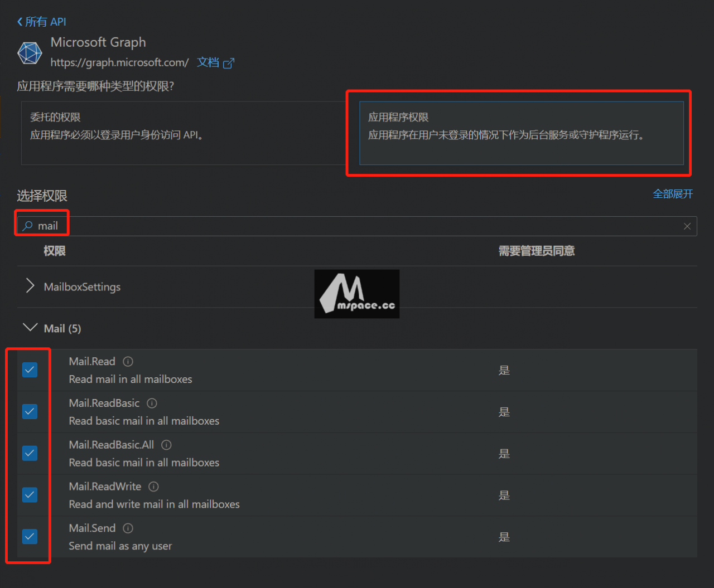The image size is (714, 588).
Task: Show info for Mail.ReadWrite
Action: pyautogui.click(x=153, y=487)
